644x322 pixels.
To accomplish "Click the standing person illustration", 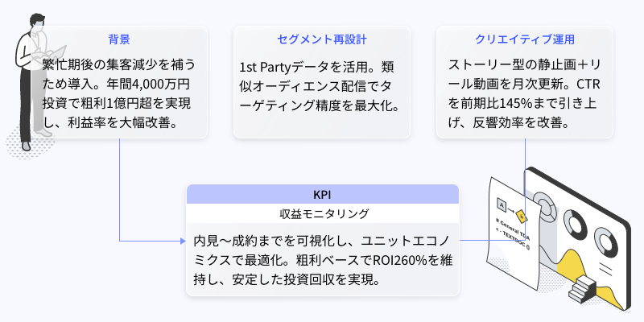I will [x=30, y=76].
